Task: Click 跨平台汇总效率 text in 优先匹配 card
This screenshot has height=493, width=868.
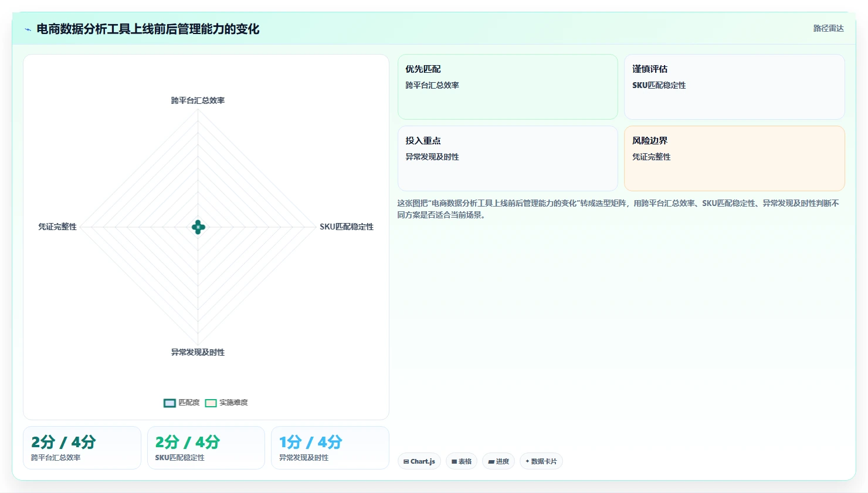Action: [x=432, y=85]
